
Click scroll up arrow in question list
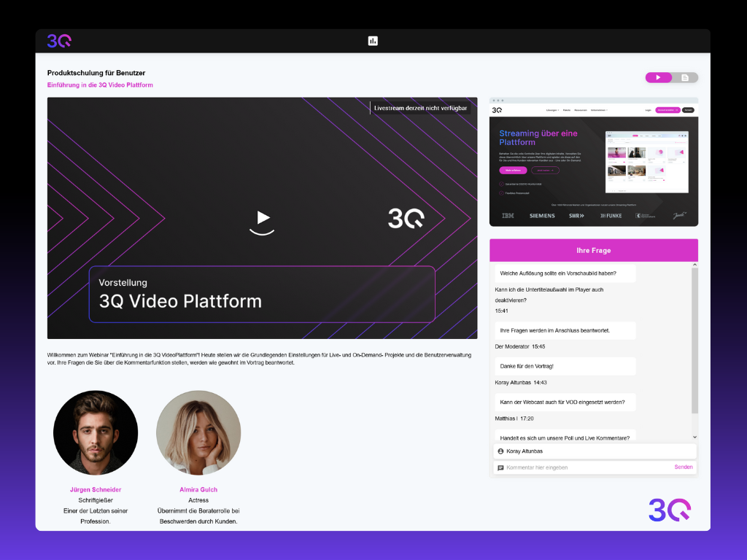point(694,265)
